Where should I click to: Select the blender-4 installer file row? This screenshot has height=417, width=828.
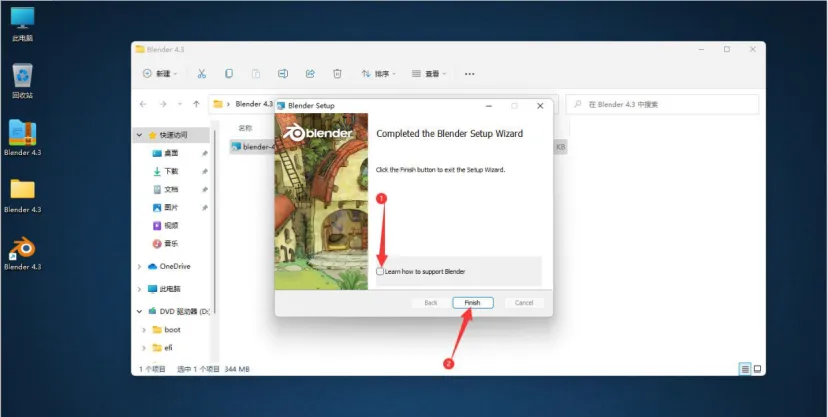point(253,147)
